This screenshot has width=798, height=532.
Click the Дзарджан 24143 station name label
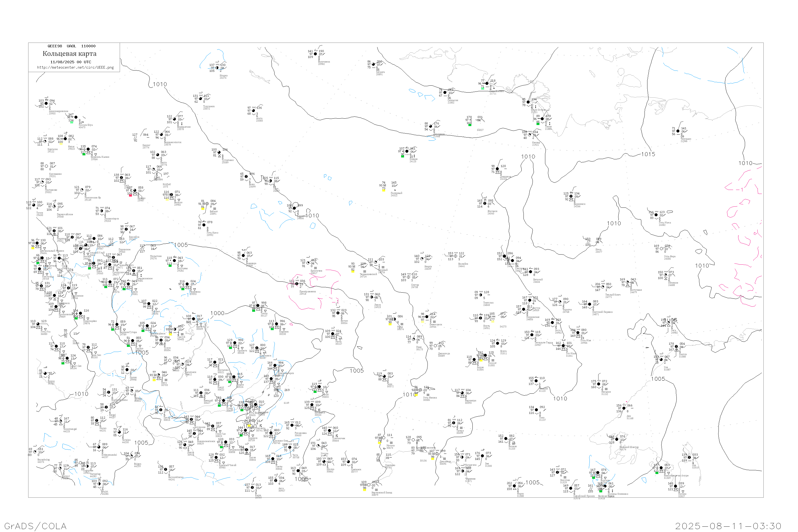[x=505, y=177]
